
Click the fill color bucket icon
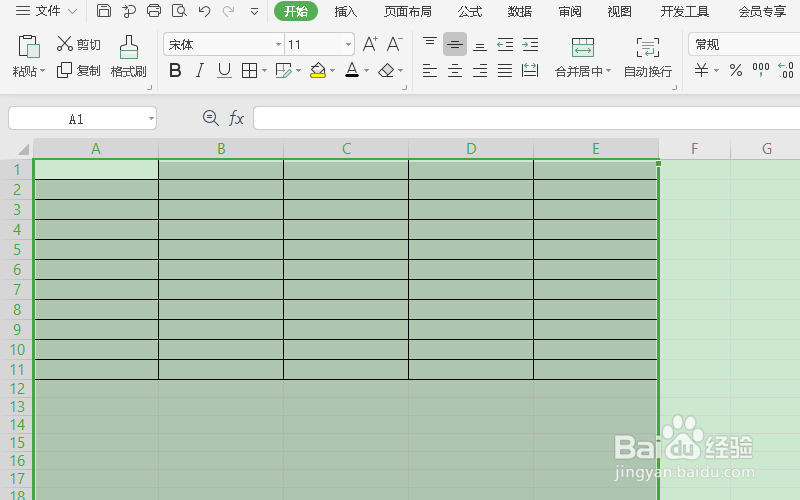click(x=318, y=70)
